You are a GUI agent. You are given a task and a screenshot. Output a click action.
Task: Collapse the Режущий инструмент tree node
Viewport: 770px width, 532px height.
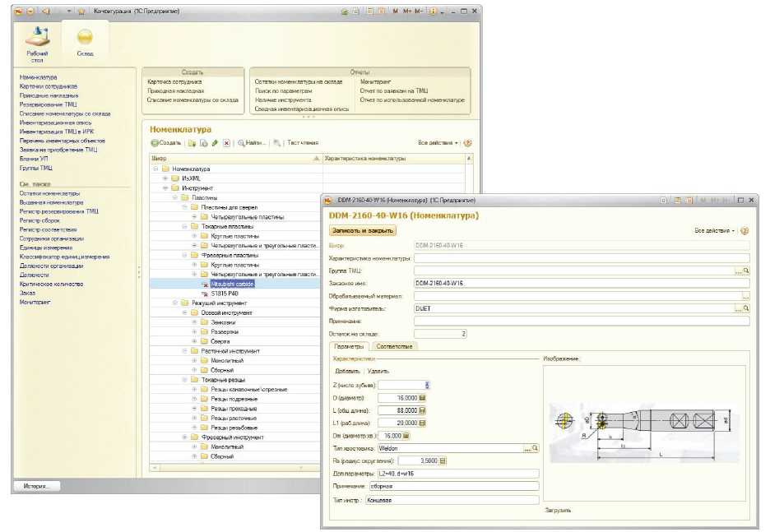pyautogui.click(x=174, y=303)
